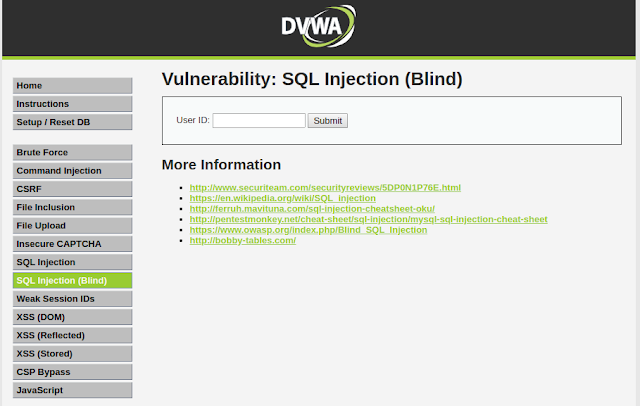Open the securiteam.com security review link
Image resolution: width=640 pixels, height=406 pixels.
[x=325, y=188]
